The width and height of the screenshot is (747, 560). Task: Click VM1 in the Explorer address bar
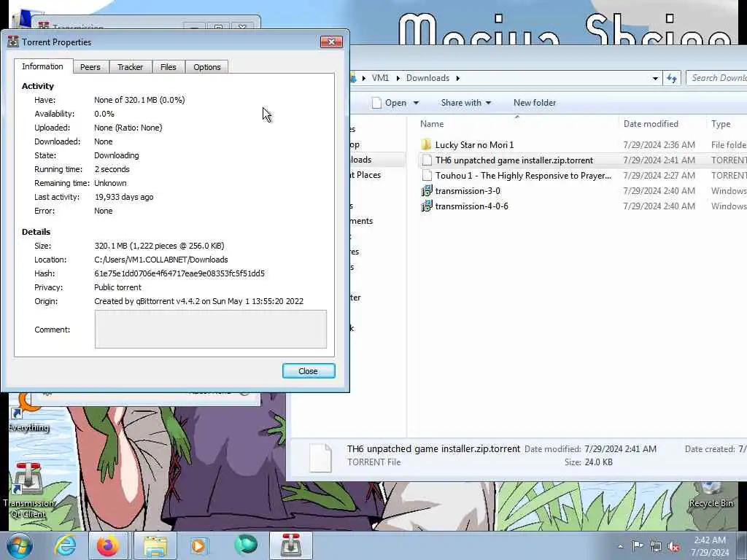coord(380,77)
